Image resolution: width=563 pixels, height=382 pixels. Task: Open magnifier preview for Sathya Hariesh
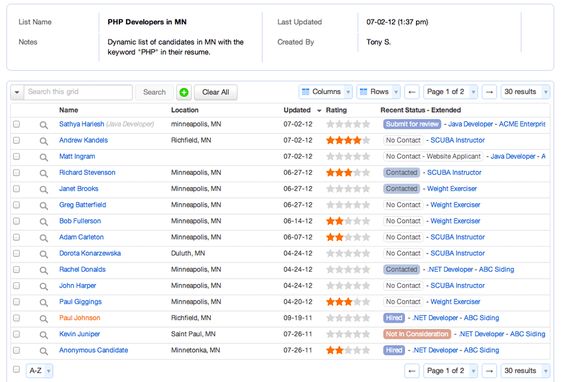43,125
